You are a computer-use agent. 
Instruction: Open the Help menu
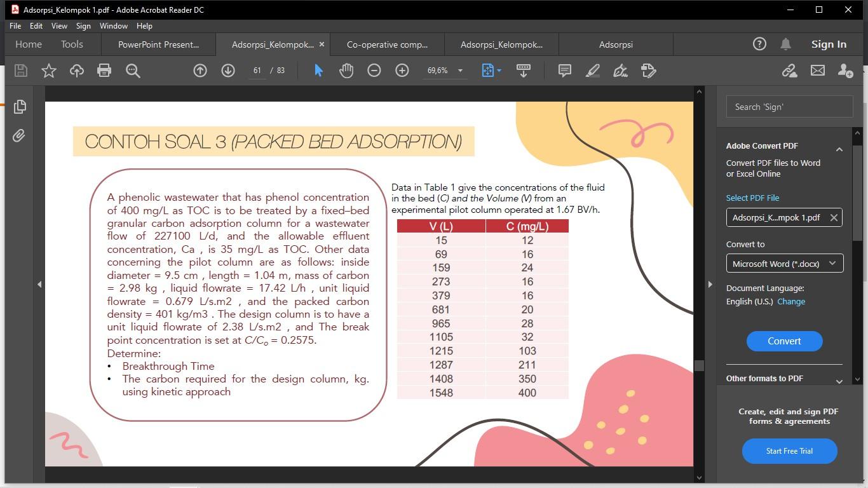point(144,26)
